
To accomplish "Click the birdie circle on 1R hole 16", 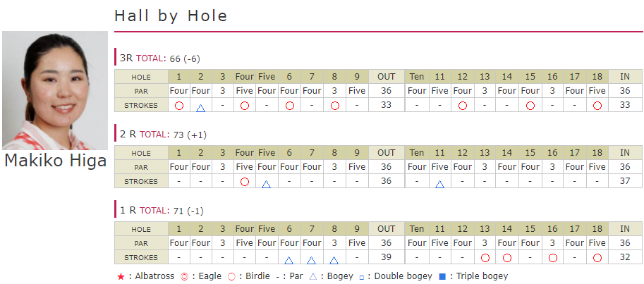I will click(553, 258).
